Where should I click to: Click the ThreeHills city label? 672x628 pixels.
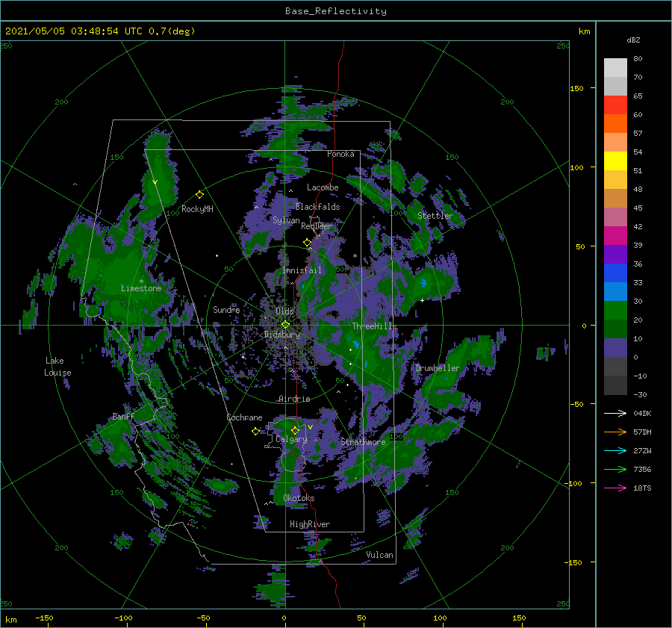375,326
